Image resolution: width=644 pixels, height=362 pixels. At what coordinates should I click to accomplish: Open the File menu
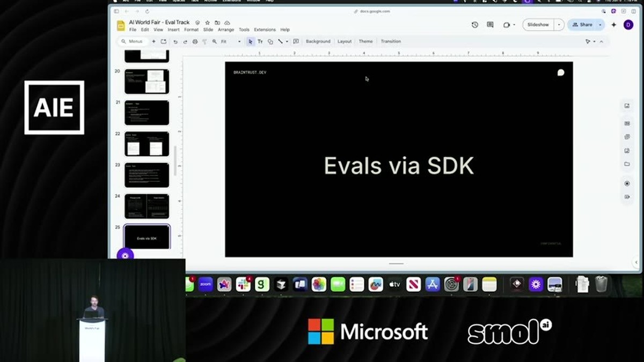[133, 29]
